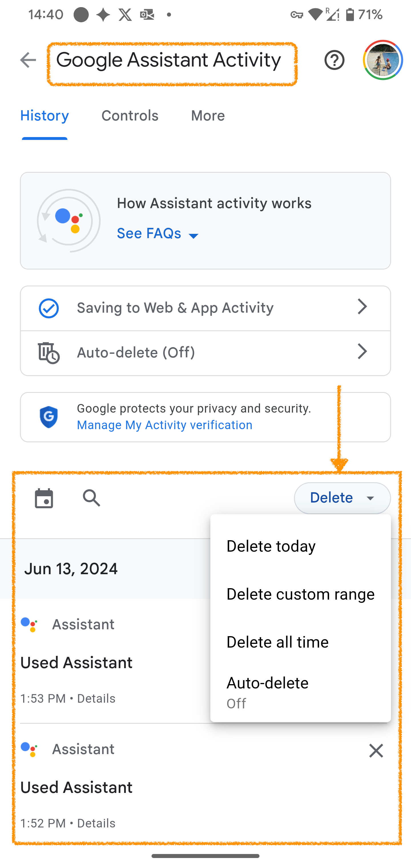Open the help question mark icon
This screenshot has width=411, height=868.
[334, 60]
